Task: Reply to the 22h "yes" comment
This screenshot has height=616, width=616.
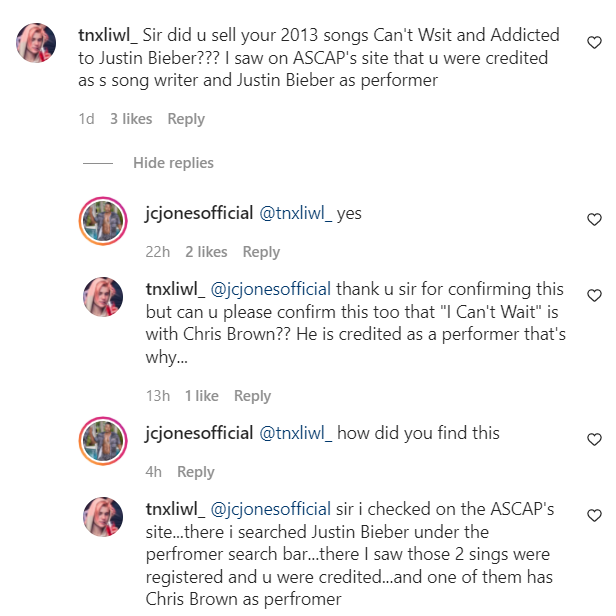Action: click(x=261, y=252)
